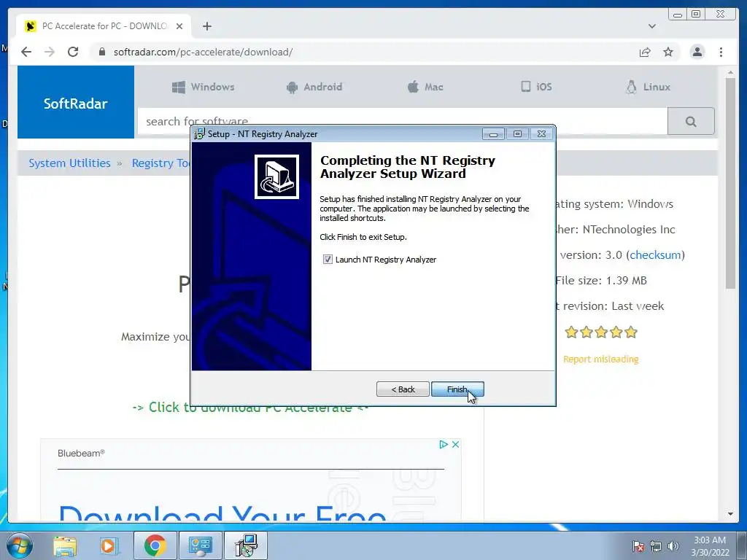Viewport: 747px width, 560px height.
Task: Open the Windows Start button
Action: coord(20,545)
